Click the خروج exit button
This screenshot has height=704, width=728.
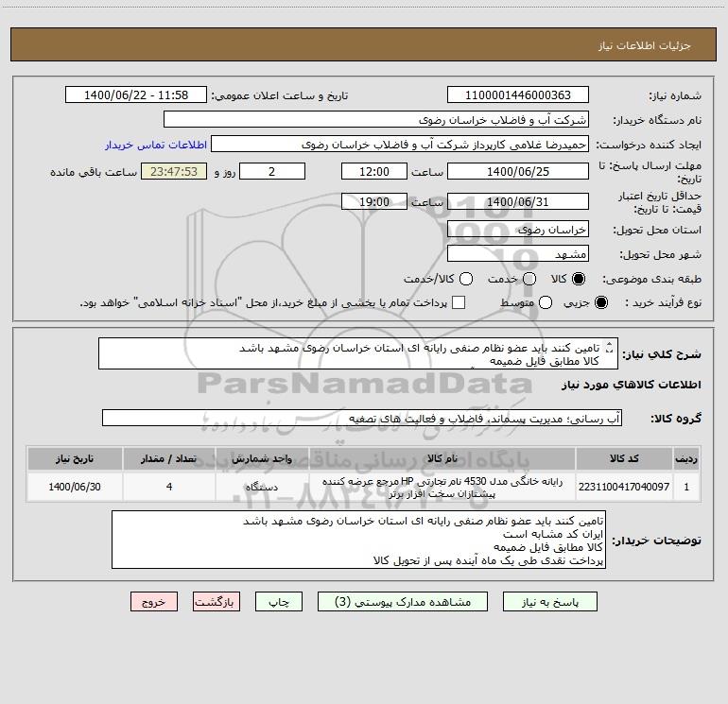(154, 602)
